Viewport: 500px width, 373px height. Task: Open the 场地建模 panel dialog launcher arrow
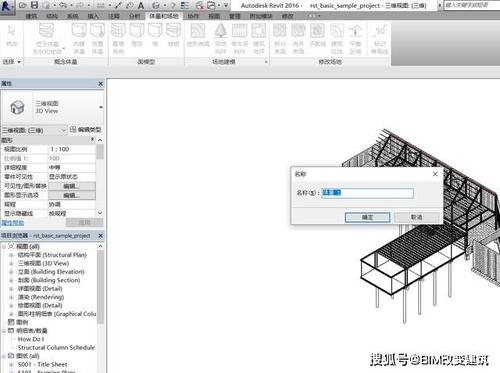coord(266,62)
